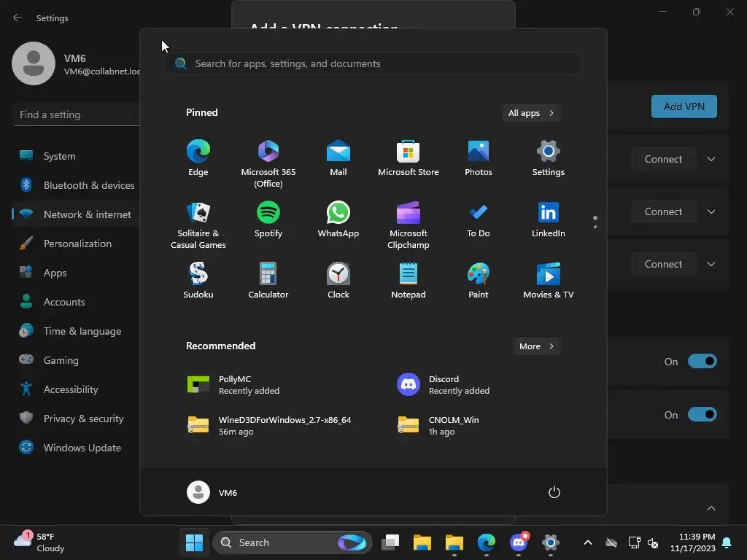
Task: Open Time & language settings
Action: (x=76, y=331)
